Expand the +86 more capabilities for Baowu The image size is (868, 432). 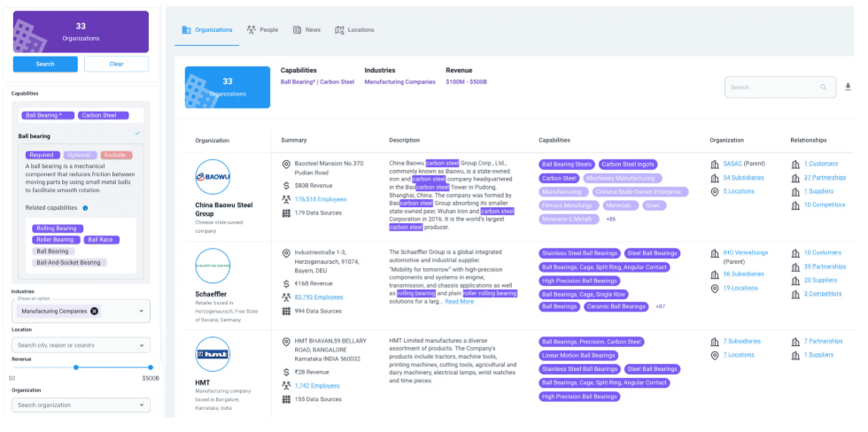[x=612, y=220]
